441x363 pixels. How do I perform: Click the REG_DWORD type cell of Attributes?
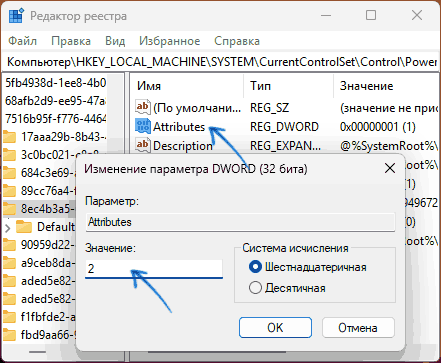284,127
